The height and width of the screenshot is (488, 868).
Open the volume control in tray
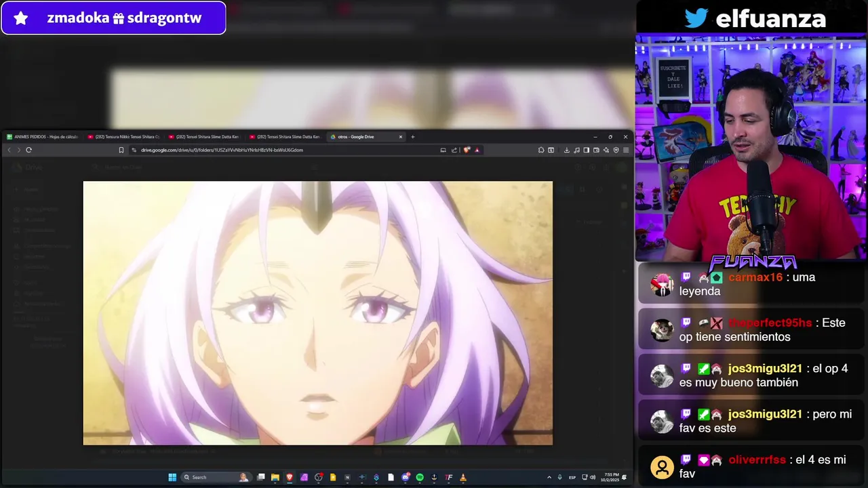pos(592,477)
